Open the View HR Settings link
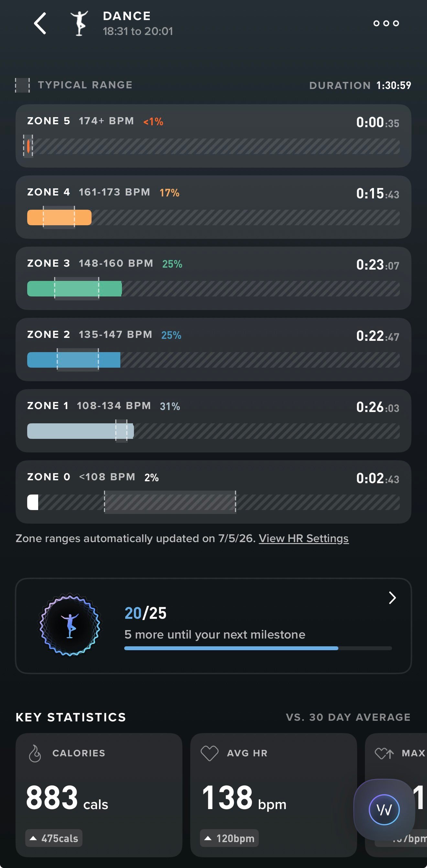 click(x=303, y=538)
